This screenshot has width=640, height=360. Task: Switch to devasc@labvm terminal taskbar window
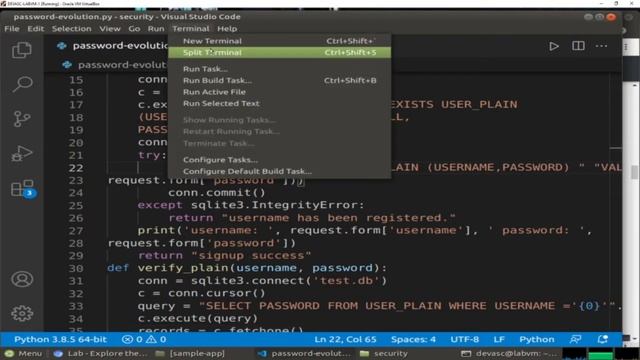[509, 353]
